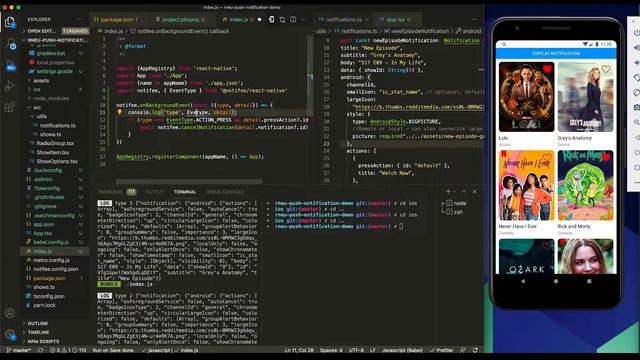Click the emulator screenshot camera button
The width and height of the screenshot is (640, 360).
[637, 107]
